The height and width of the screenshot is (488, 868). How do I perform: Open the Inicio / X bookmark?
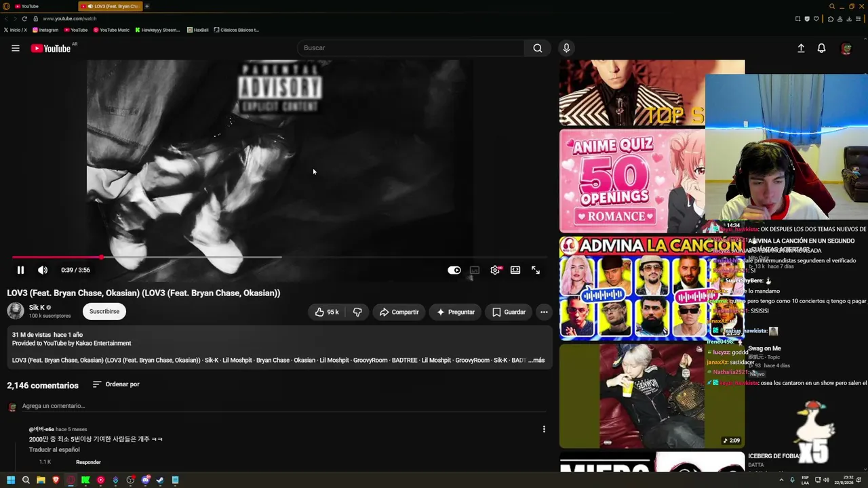click(x=15, y=30)
